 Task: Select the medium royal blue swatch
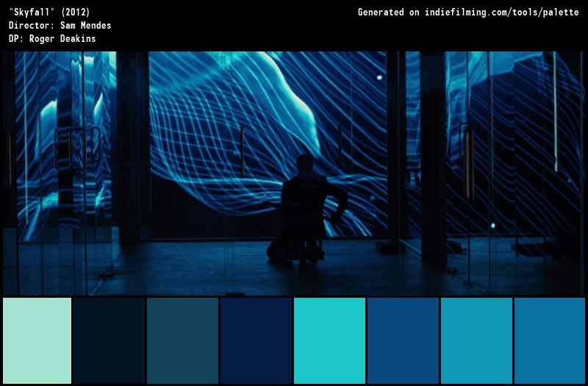(403, 340)
